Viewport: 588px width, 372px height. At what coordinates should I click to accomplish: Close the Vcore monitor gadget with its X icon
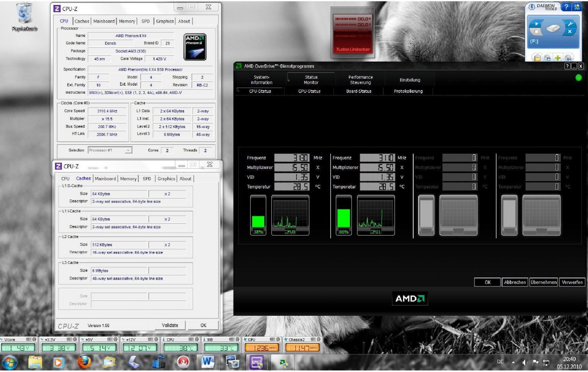click(x=34, y=339)
